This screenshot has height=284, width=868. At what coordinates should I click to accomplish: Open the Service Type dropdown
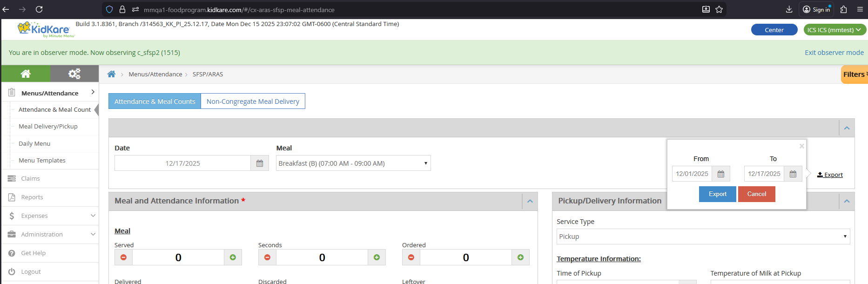tap(703, 237)
